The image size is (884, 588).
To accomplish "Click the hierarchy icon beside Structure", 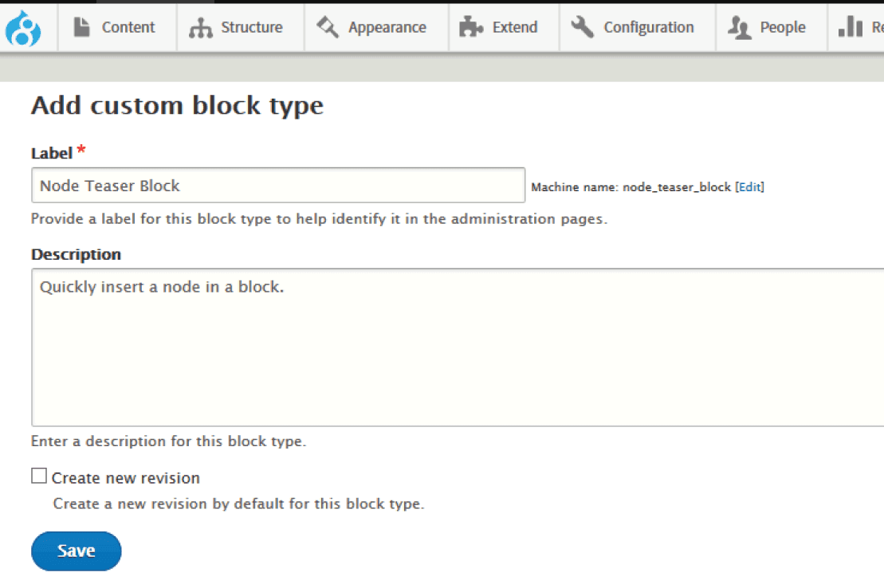I will (200, 28).
